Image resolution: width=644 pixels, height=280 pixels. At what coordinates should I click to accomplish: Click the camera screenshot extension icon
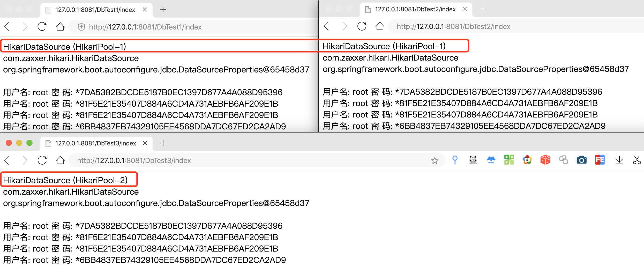[581, 160]
